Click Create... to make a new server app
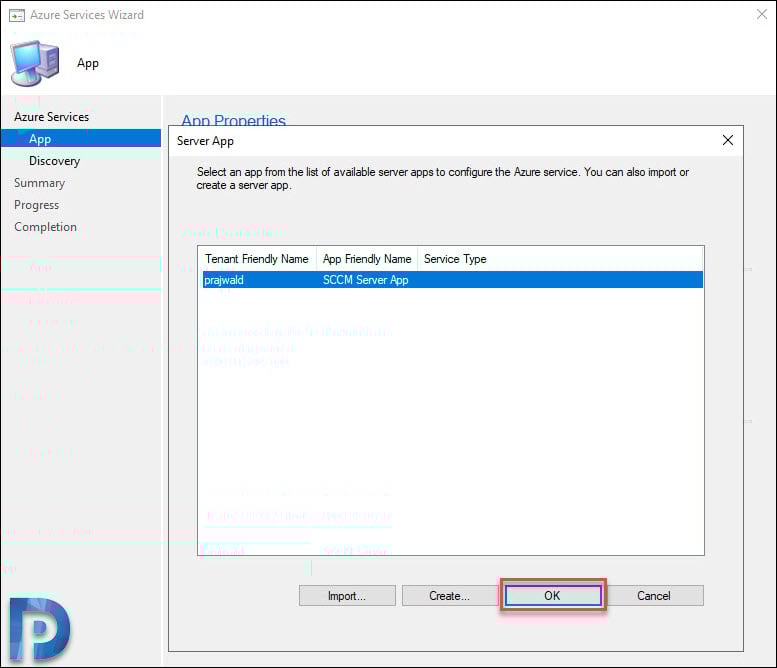 pyautogui.click(x=449, y=595)
